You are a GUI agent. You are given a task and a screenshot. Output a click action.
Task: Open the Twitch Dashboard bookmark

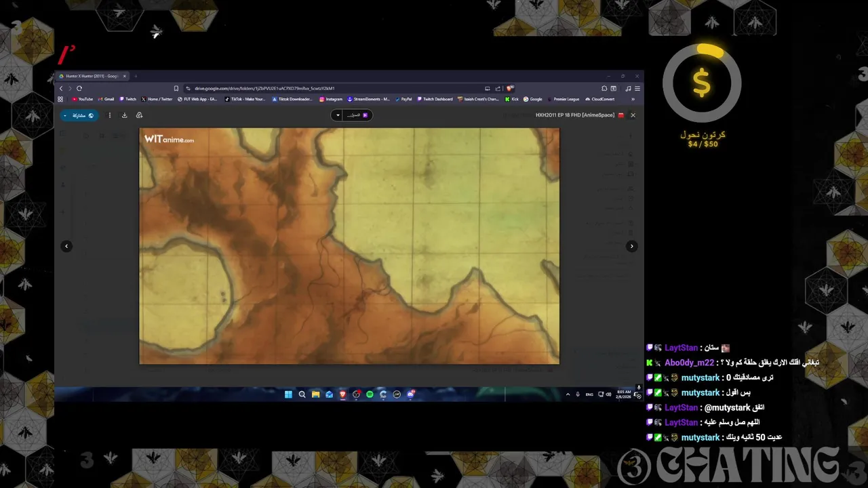click(x=435, y=99)
